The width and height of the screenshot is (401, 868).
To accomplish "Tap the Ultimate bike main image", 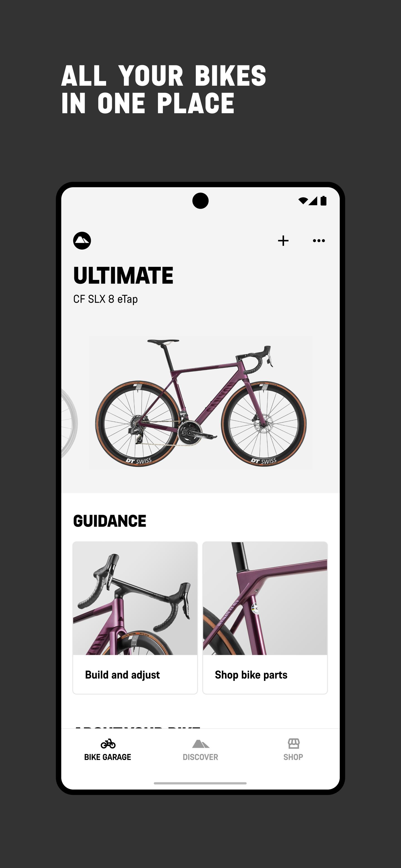I will pyautogui.click(x=200, y=402).
